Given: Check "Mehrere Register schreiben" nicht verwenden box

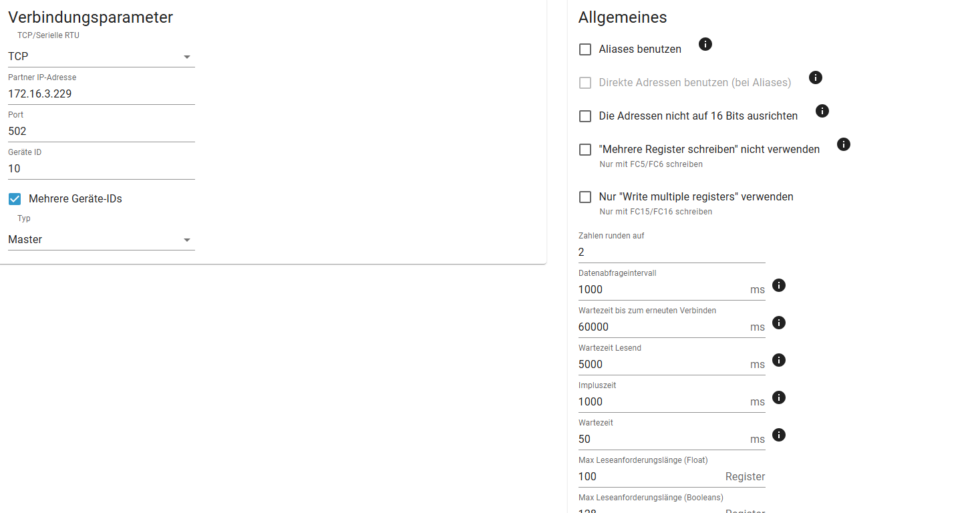Looking at the screenshot, I should (x=585, y=150).
